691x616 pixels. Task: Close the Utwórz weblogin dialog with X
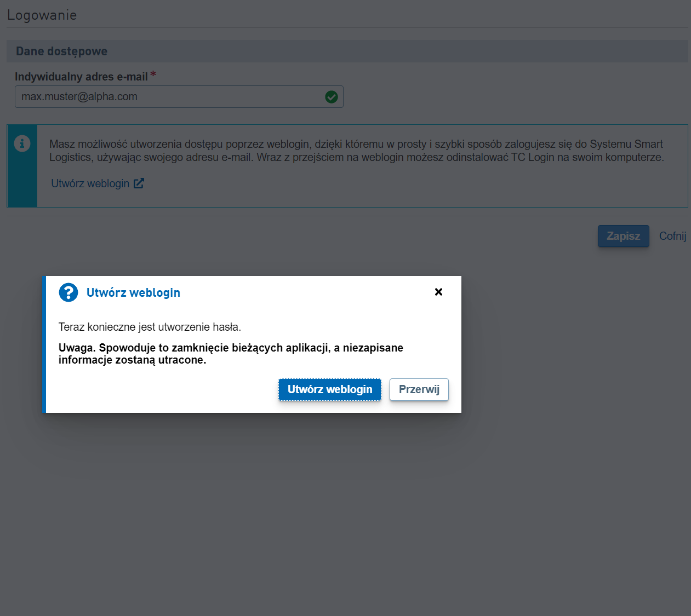pyautogui.click(x=438, y=292)
